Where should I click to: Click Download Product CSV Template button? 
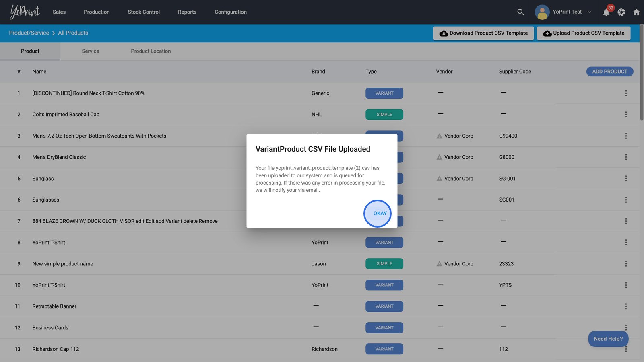pyautogui.click(x=483, y=33)
